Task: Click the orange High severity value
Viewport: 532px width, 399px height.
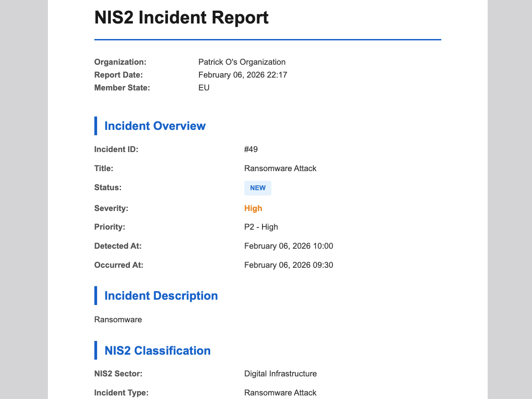Action: pyautogui.click(x=253, y=208)
